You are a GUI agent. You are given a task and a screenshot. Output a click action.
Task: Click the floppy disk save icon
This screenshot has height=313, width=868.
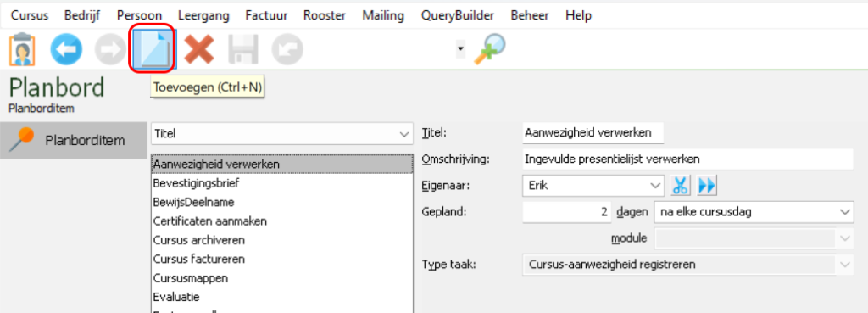(x=243, y=50)
